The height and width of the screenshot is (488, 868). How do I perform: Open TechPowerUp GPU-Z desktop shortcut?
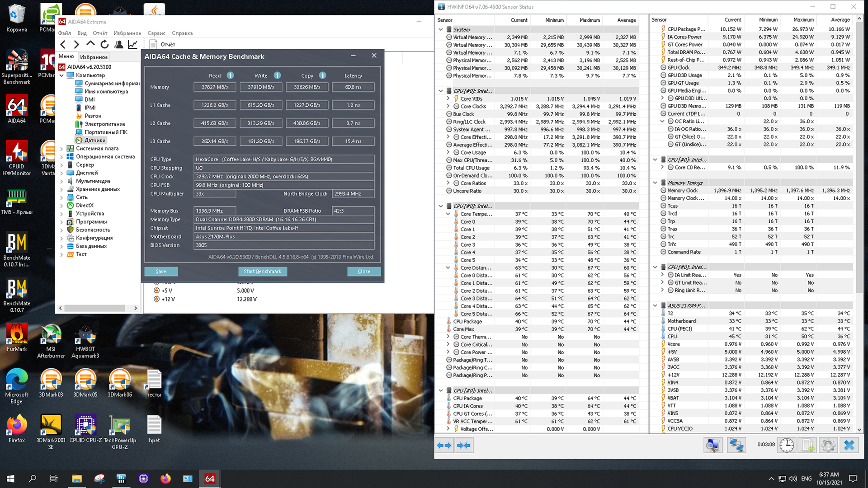pos(120,432)
